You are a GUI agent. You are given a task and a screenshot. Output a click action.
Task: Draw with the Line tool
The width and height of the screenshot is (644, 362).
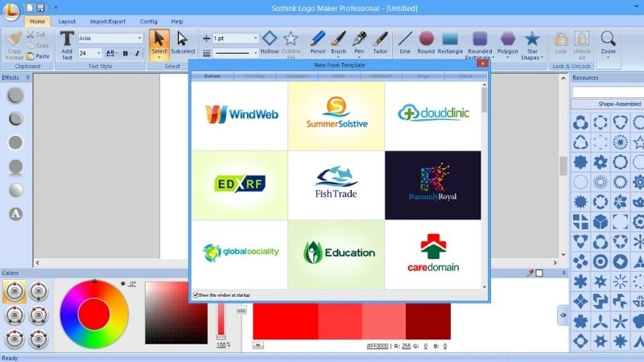pos(405,42)
